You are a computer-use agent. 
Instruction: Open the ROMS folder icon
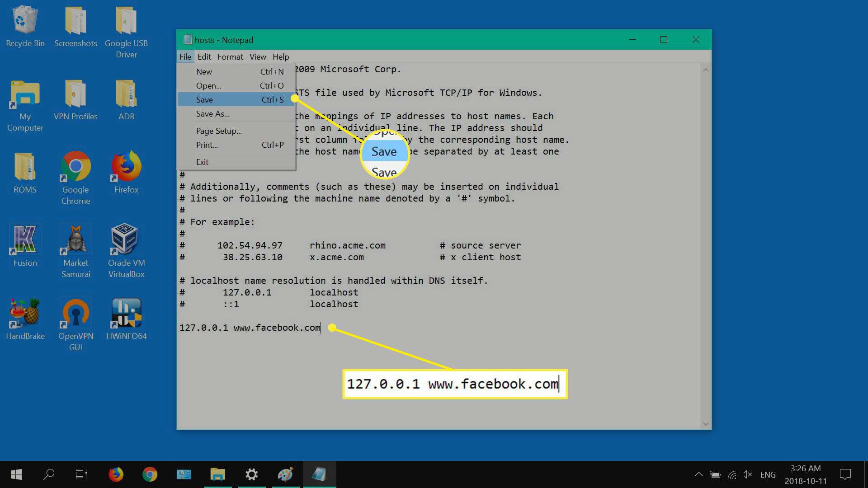[x=25, y=173]
